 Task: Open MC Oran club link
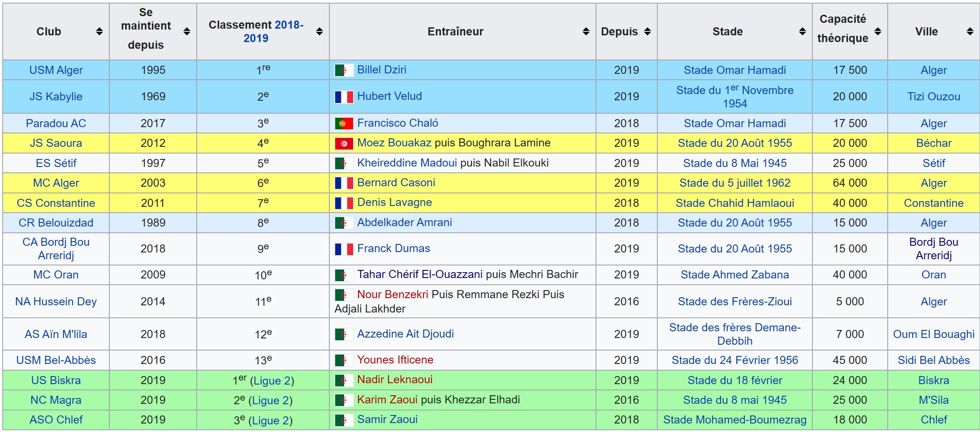(x=56, y=275)
